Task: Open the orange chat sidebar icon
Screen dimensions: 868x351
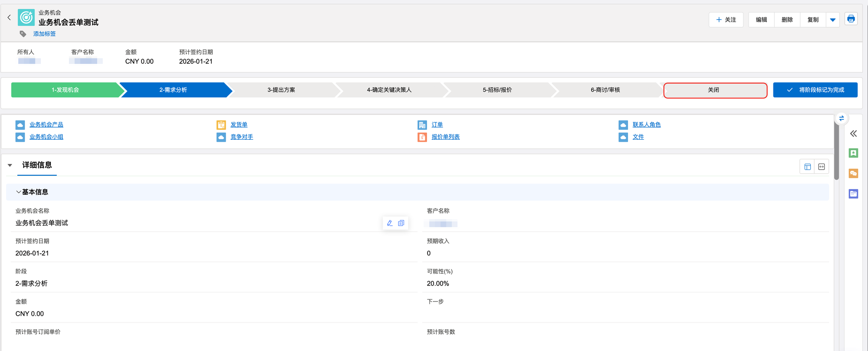Action: tap(853, 174)
